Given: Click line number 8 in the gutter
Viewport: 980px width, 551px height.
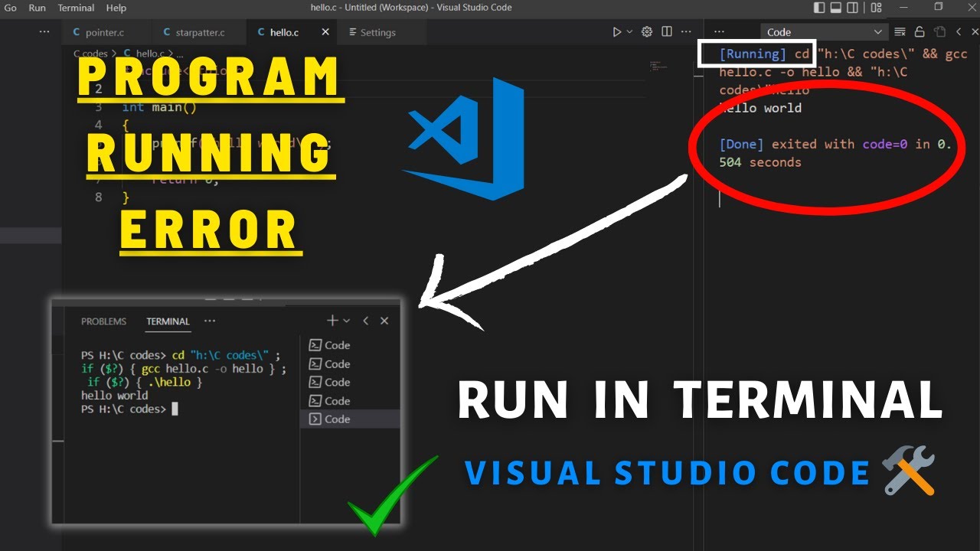Looking at the screenshot, I should coord(98,197).
